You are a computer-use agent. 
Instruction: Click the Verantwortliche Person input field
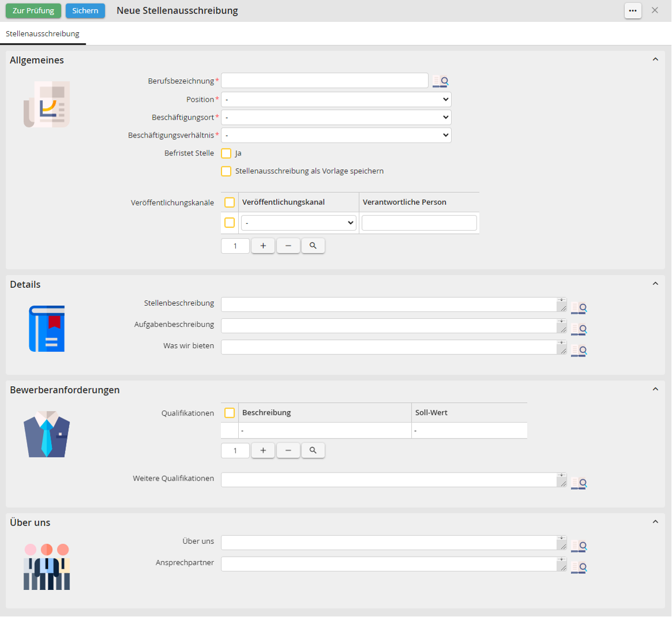419,223
